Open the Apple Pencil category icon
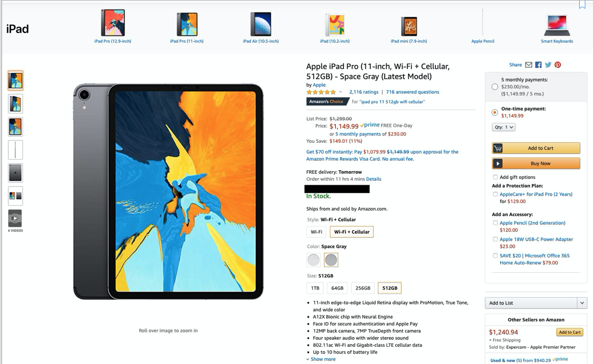 (x=483, y=23)
